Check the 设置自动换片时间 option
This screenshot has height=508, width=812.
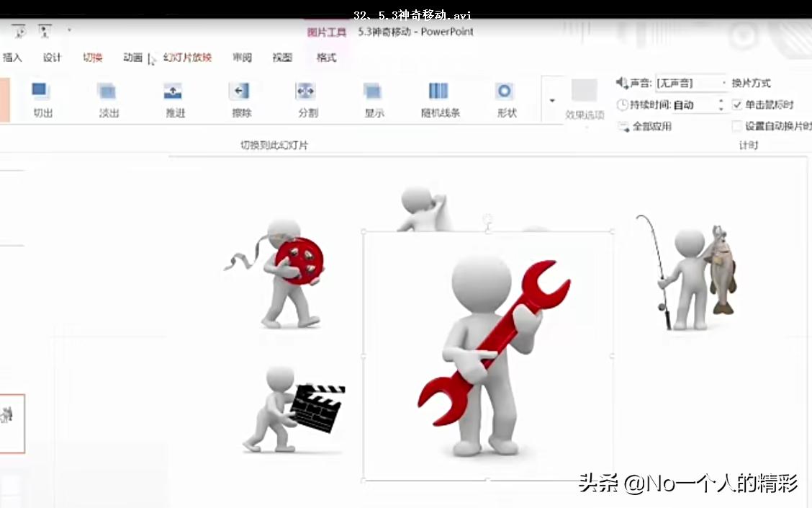click(737, 126)
